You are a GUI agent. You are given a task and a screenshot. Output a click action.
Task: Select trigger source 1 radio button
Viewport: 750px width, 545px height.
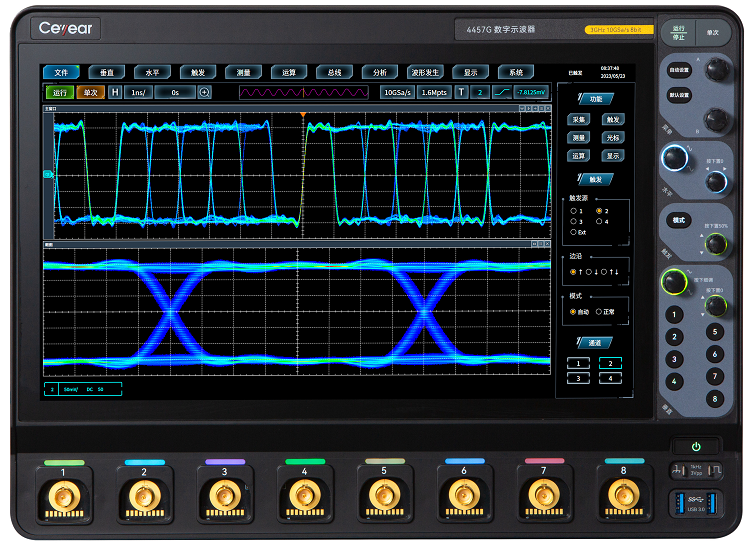point(573,211)
